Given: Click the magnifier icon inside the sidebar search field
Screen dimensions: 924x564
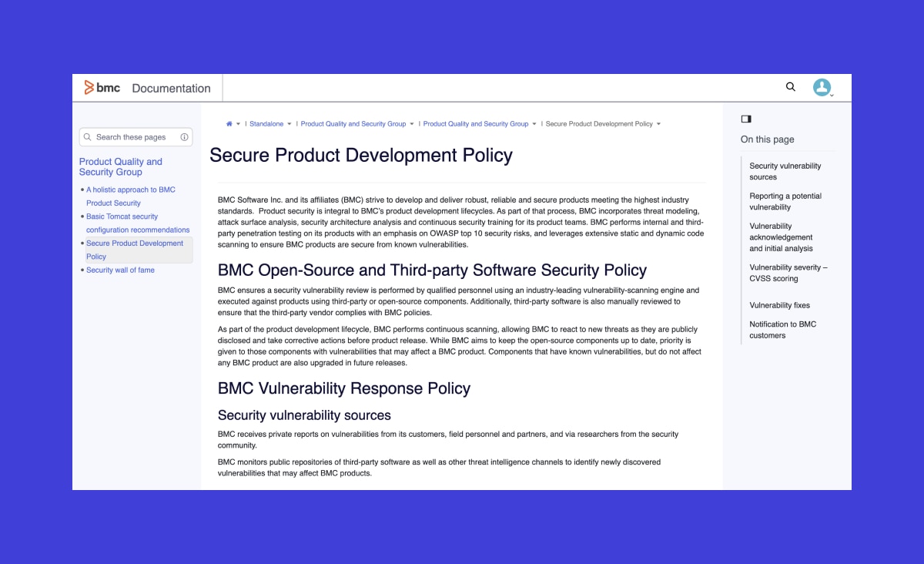Looking at the screenshot, I should (x=89, y=136).
